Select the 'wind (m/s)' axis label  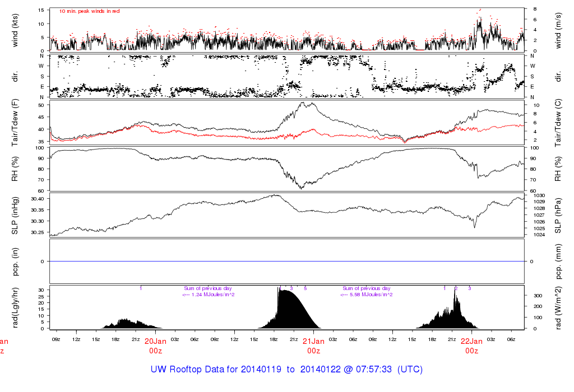tap(558, 30)
